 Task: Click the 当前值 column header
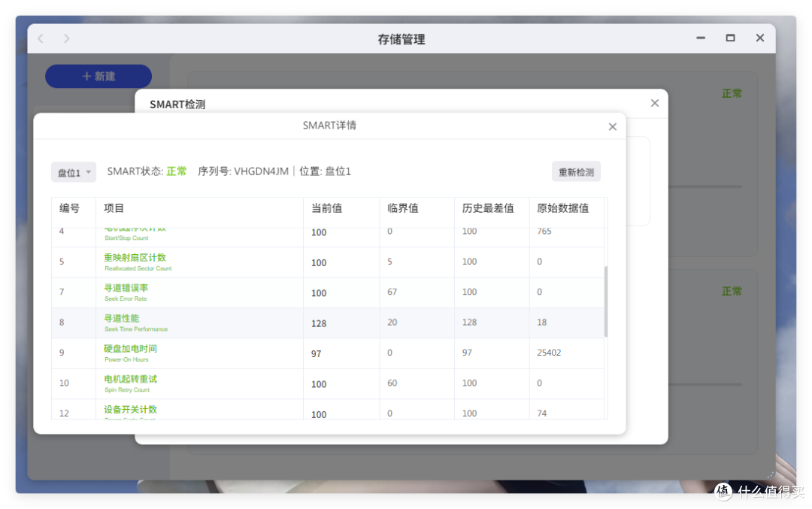[x=326, y=208]
